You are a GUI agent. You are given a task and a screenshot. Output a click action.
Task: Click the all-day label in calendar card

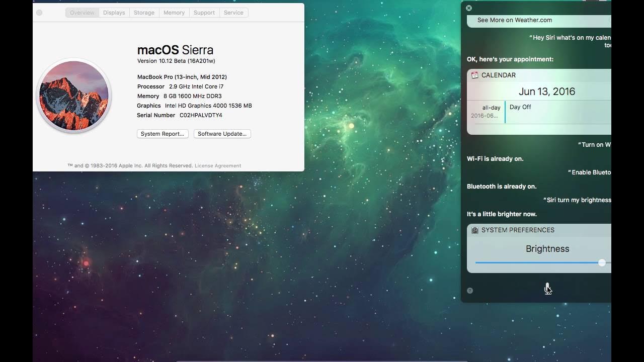(x=491, y=108)
